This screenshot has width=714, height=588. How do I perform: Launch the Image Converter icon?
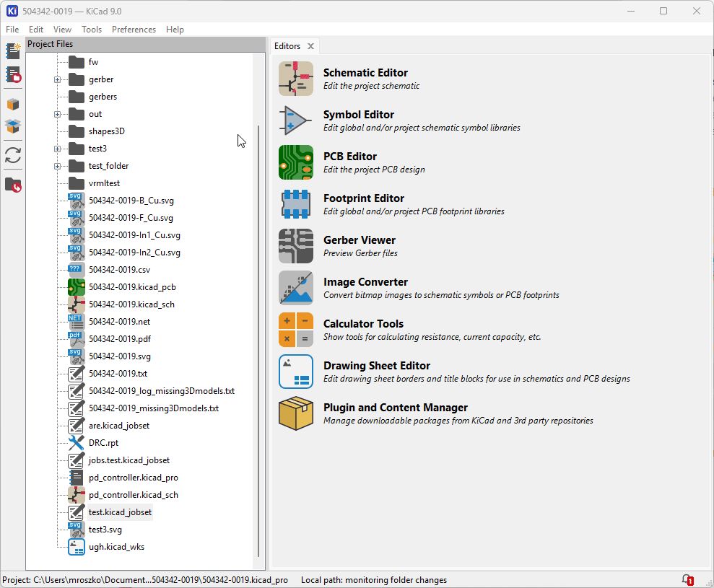(296, 288)
